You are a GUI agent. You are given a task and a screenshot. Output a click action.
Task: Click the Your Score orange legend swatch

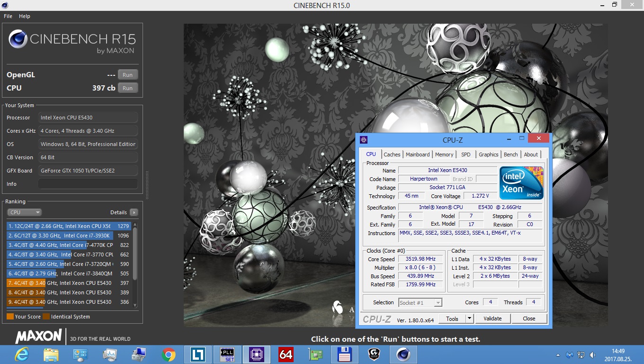pos(10,317)
